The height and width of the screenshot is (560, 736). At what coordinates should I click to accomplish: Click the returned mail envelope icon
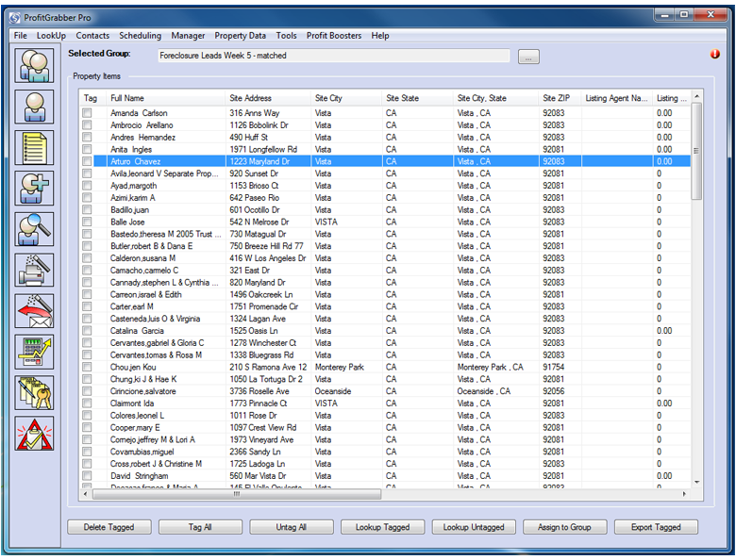[34, 311]
